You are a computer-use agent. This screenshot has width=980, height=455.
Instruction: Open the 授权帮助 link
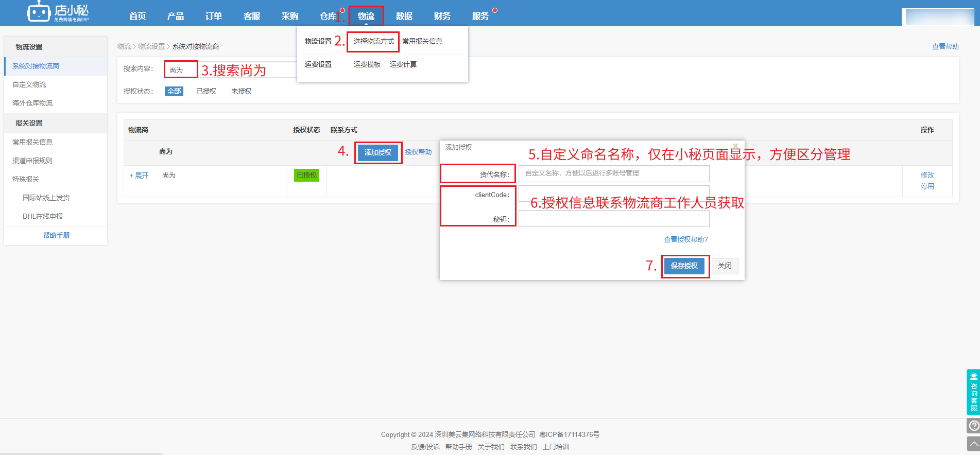[418, 152]
